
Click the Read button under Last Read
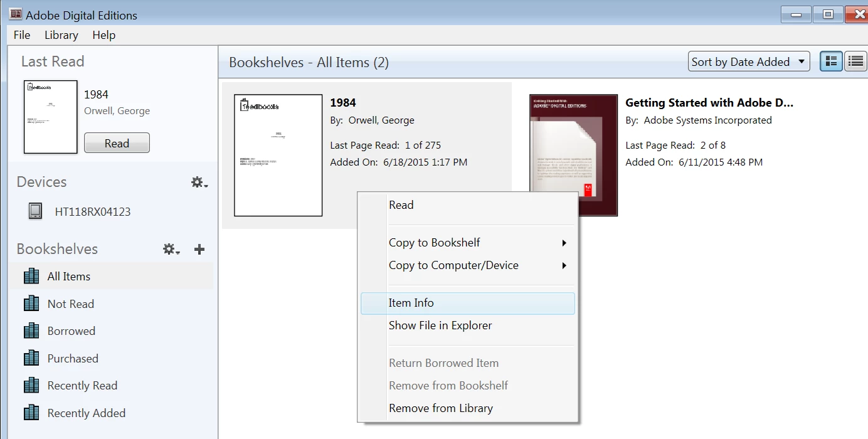coord(117,143)
